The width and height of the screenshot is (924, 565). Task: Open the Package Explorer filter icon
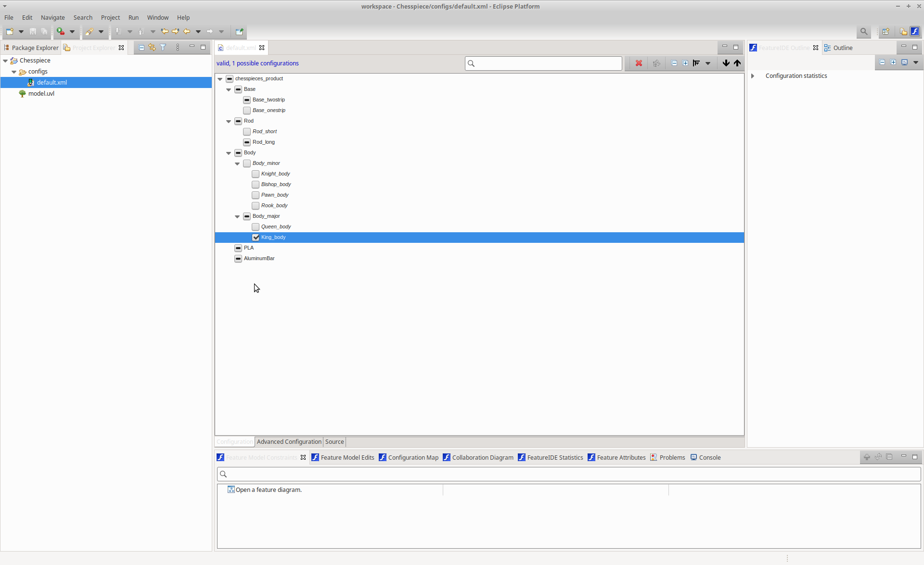tap(163, 47)
